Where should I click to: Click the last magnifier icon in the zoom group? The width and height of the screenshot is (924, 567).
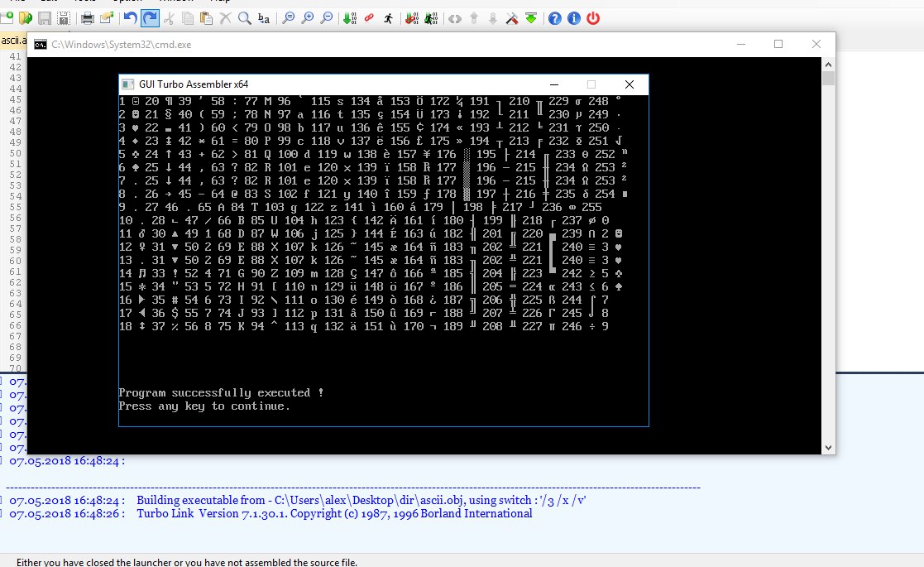pyautogui.click(x=327, y=18)
